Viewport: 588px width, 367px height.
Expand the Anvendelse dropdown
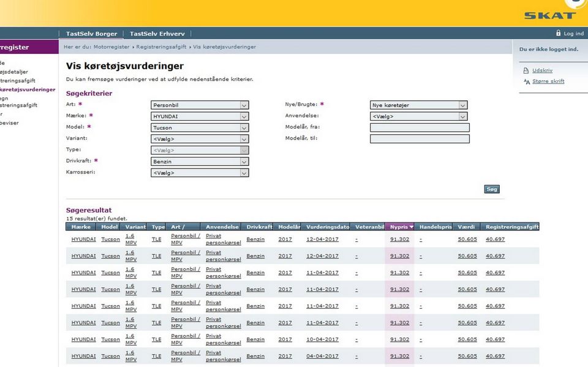pos(419,116)
